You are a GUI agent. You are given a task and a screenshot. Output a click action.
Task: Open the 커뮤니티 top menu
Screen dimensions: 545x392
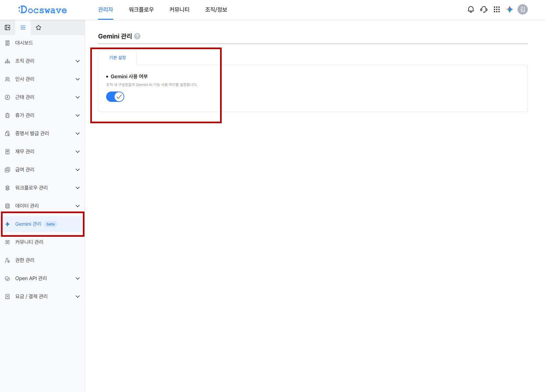(x=179, y=10)
